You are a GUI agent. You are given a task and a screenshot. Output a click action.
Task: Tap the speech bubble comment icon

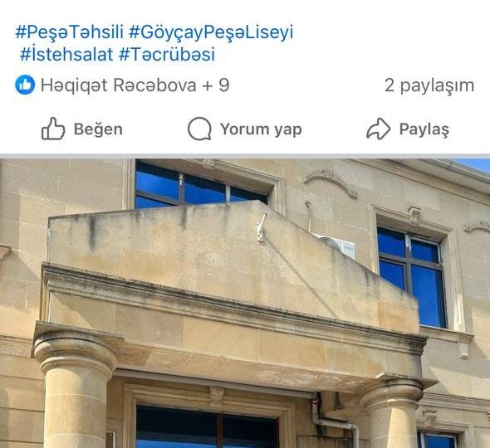(x=199, y=129)
